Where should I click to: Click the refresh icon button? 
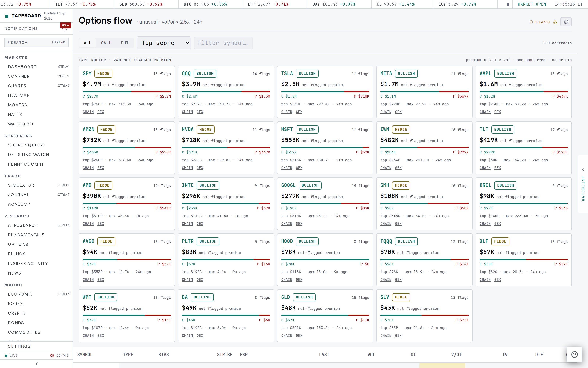[566, 22]
